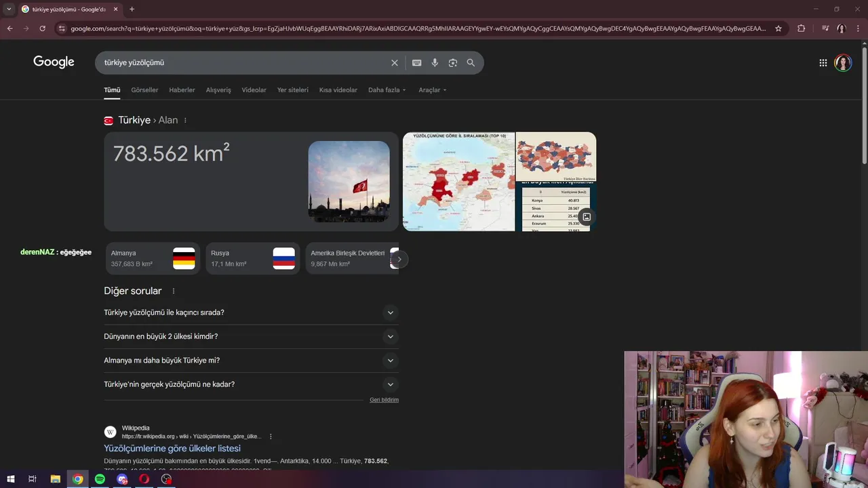Open the Google apps grid

[823, 62]
